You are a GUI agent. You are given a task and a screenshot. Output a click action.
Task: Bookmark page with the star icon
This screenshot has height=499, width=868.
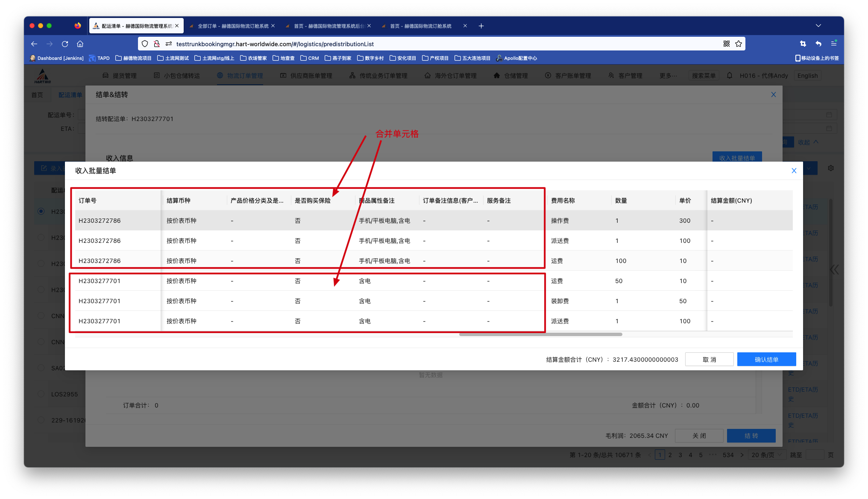tap(739, 44)
